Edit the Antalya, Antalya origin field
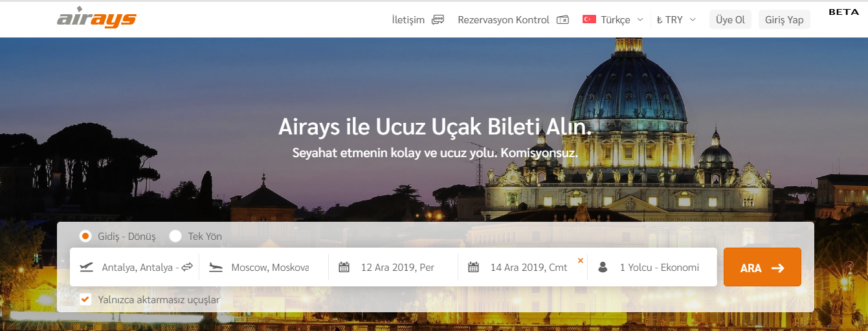 (x=135, y=267)
